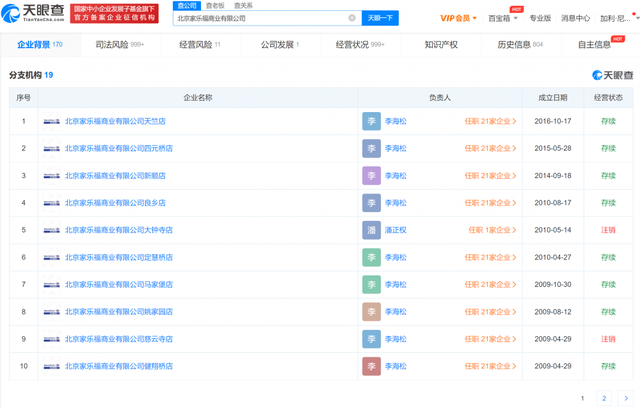Screen dimensions: 640x408
Task: Open 潘正权 person profile link
Action: 396,230
